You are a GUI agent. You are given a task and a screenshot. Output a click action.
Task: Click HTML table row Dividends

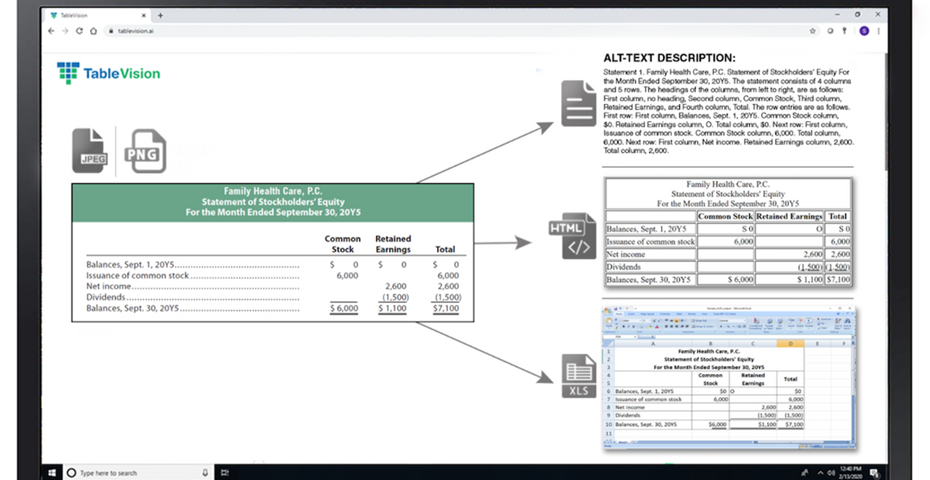point(728,266)
